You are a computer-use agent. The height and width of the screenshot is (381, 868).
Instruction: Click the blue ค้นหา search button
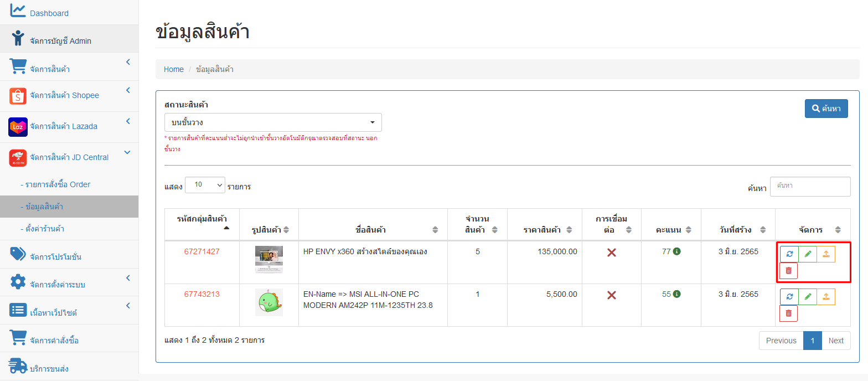[826, 109]
